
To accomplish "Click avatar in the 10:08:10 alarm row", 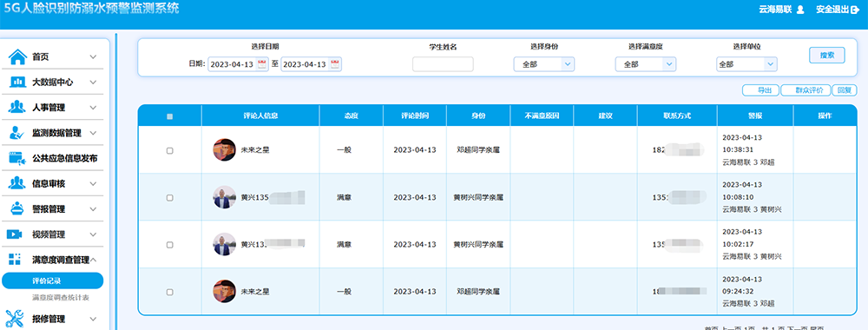I will tap(224, 197).
